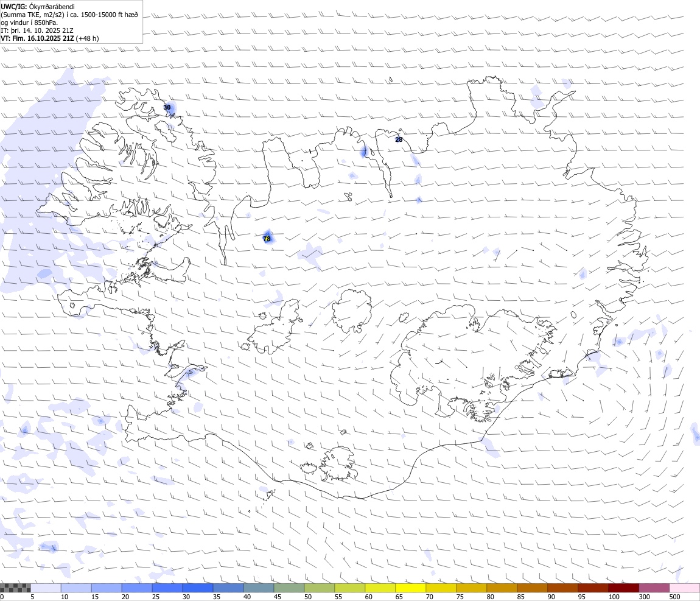Screen dimensions: 700x601
Task: Click the "30" TKE value marker in Westfjords
Action: pos(167,107)
